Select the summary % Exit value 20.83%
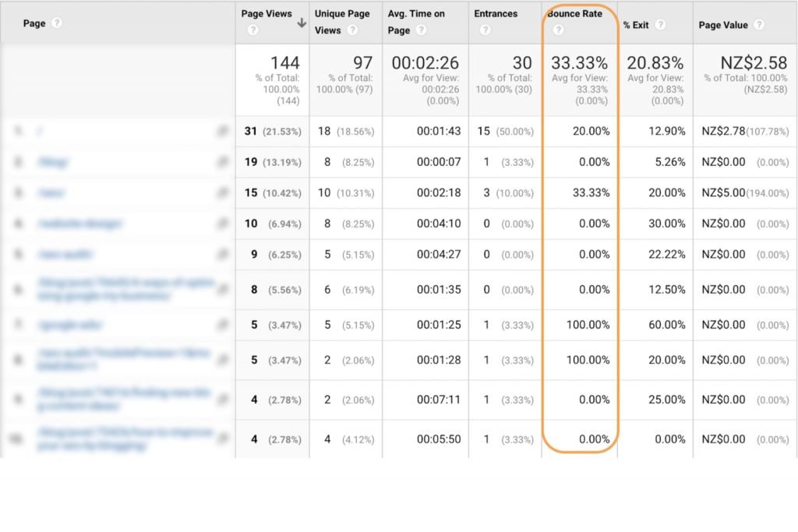 pos(655,62)
